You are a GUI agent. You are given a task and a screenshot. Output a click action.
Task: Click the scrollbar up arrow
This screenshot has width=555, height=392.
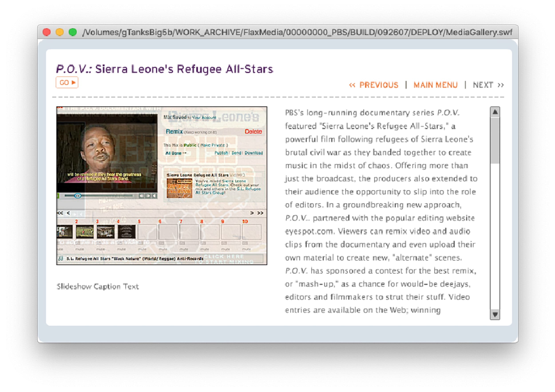(x=495, y=112)
